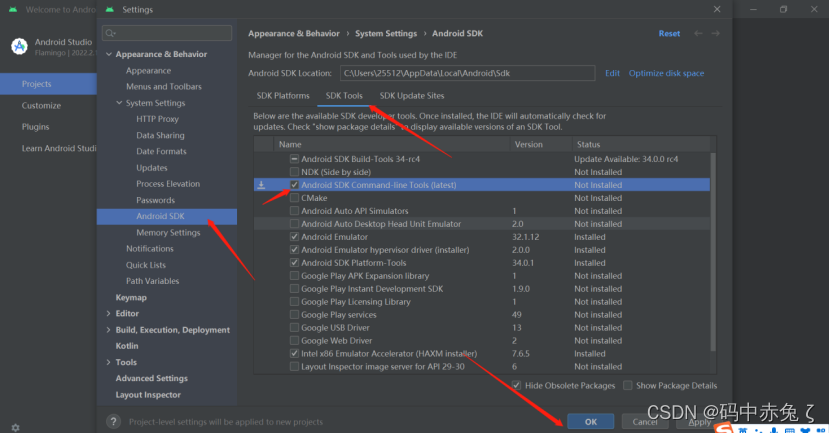Click the Android SDK Location field
Screen dimensions: 830x433
[467, 73]
